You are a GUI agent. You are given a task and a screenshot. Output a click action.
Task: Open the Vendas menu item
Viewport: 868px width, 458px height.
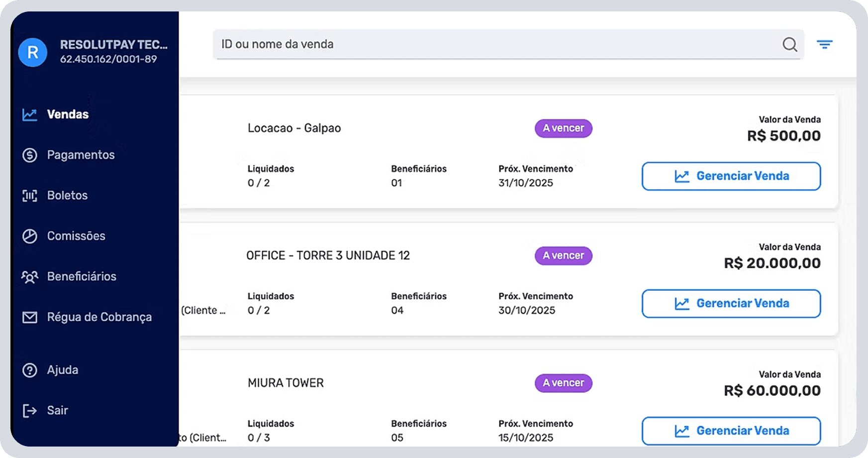tap(68, 114)
